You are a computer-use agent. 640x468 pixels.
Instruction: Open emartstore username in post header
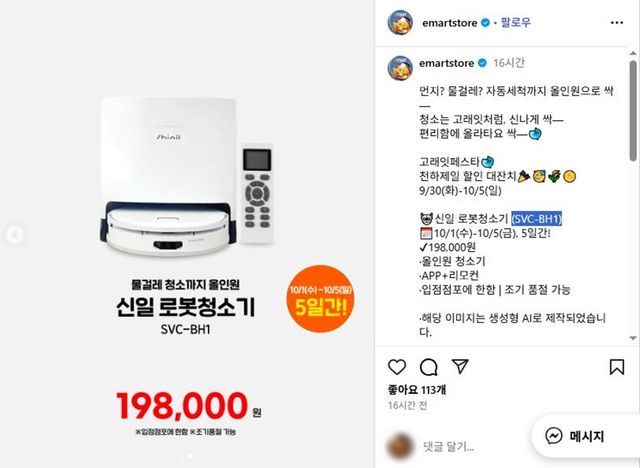click(x=449, y=23)
